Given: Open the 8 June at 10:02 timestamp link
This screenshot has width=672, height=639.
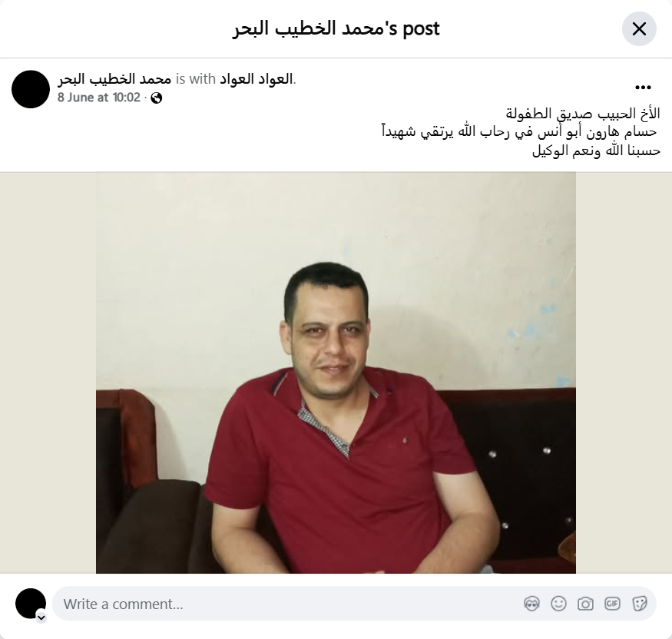Looking at the screenshot, I should click(x=99, y=98).
